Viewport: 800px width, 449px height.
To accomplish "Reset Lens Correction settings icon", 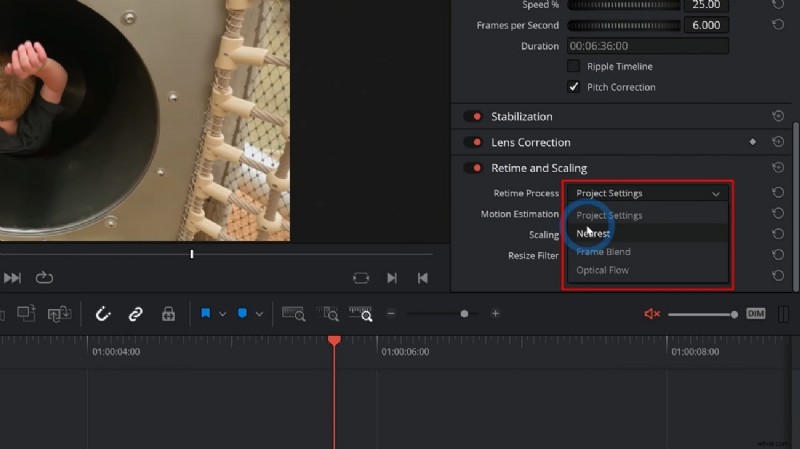I will (778, 142).
